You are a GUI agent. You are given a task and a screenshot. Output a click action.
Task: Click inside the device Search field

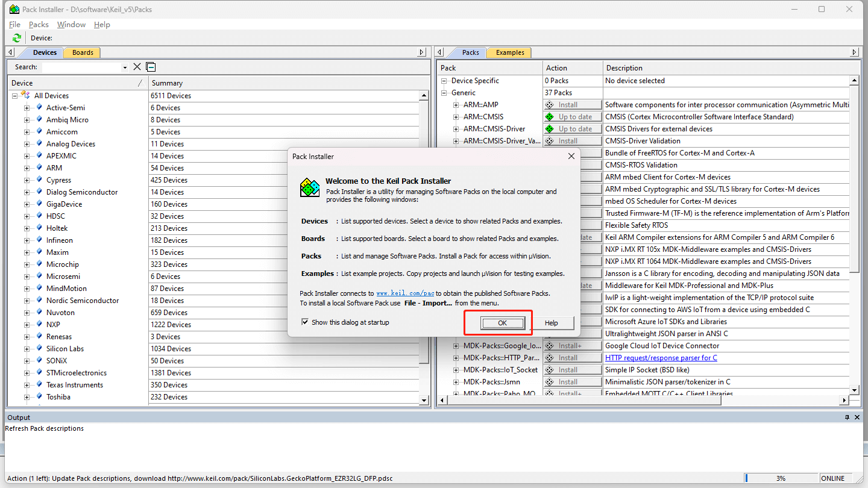[x=81, y=67]
